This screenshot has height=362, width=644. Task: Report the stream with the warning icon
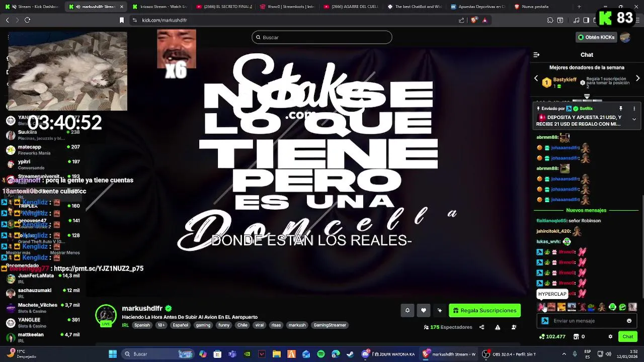(498, 327)
